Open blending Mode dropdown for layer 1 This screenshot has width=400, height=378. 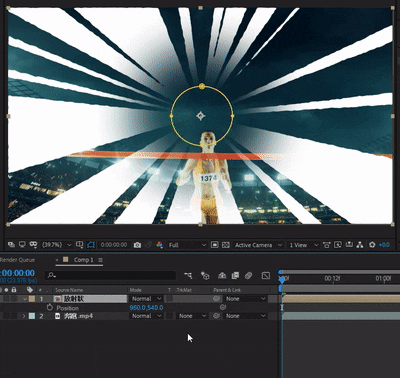[146, 299]
